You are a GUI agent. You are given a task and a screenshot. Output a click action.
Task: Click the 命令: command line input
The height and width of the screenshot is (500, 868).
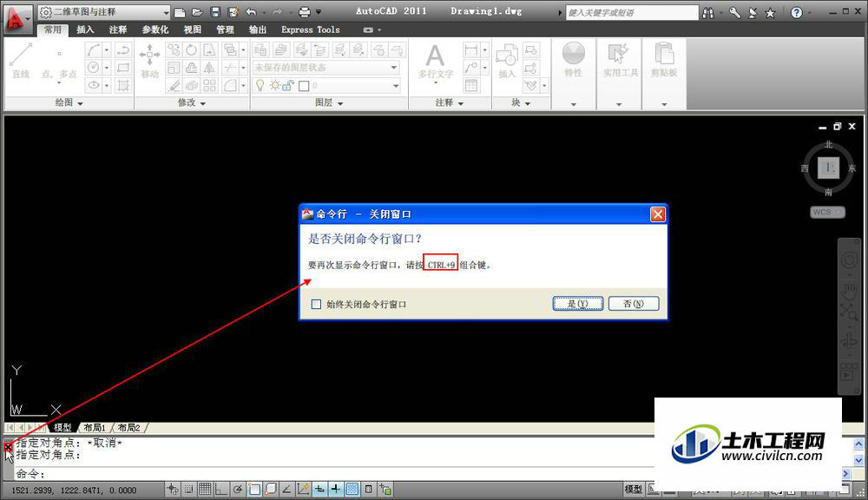click(x=334, y=473)
